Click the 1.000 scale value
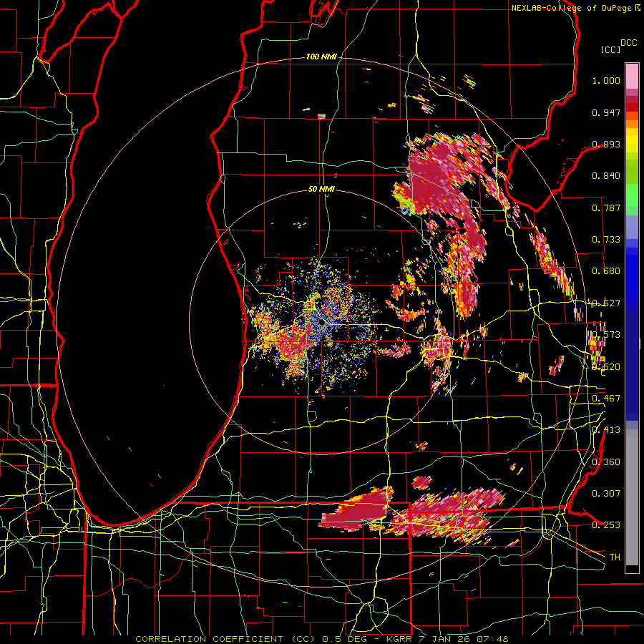644x644 pixels. click(606, 80)
